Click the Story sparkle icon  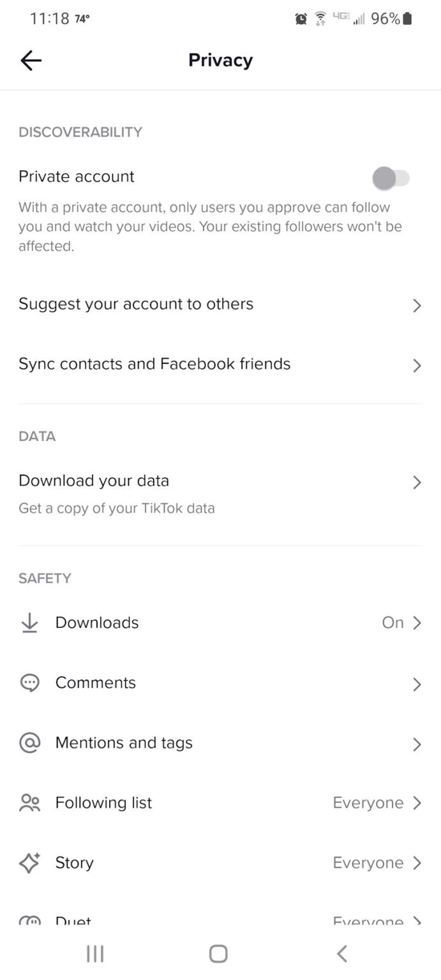coord(29,863)
